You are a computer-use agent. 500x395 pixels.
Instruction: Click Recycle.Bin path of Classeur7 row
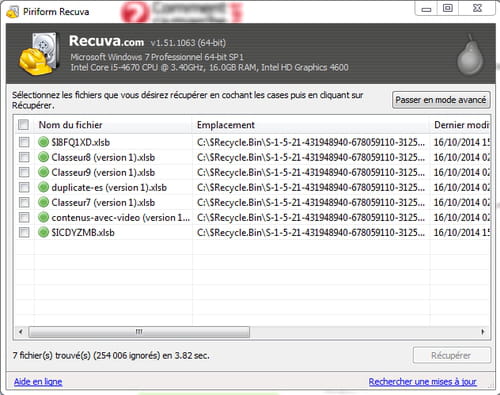311,202
